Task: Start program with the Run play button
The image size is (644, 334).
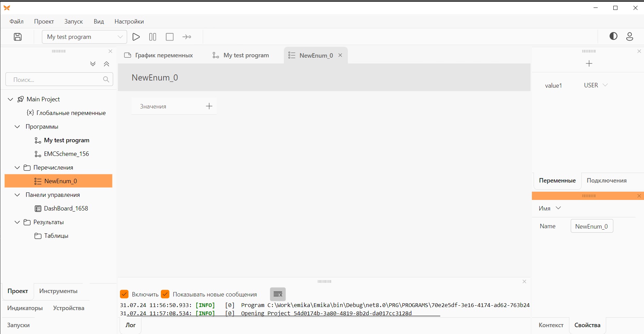Action: click(x=136, y=37)
